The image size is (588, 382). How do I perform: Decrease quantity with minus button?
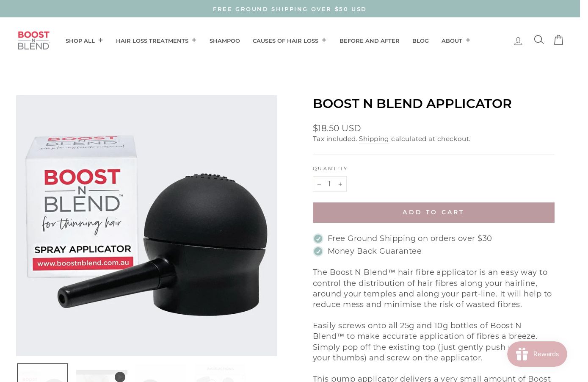click(319, 184)
